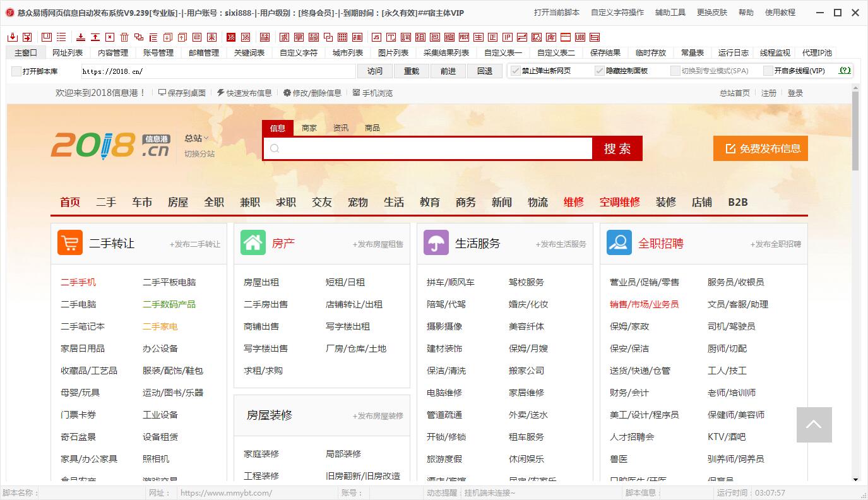Click the 编 toolbar icon
Viewport: 868px width, 500px height.
coord(449,37)
